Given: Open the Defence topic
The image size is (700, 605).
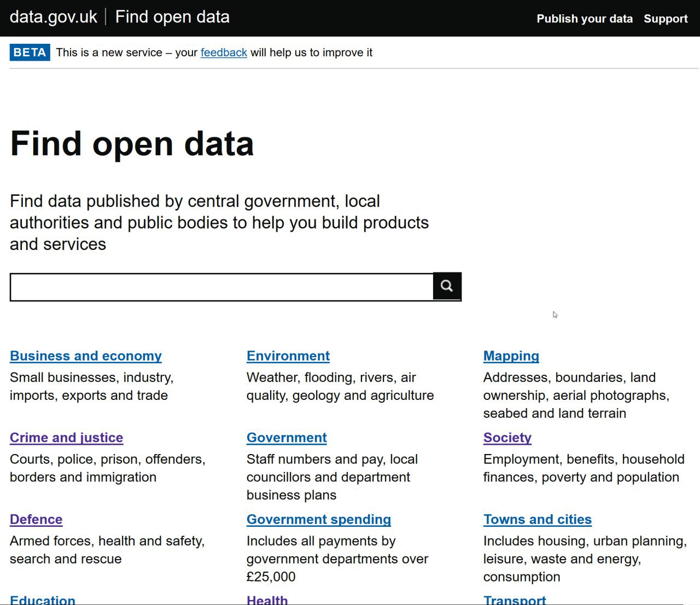Looking at the screenshot, I should pos(36,520).
